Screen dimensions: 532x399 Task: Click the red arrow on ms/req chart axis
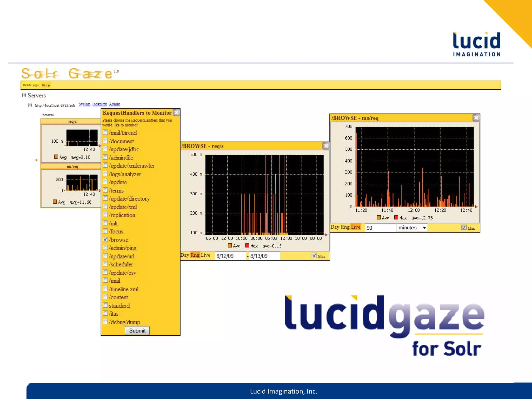pos(476,207)
